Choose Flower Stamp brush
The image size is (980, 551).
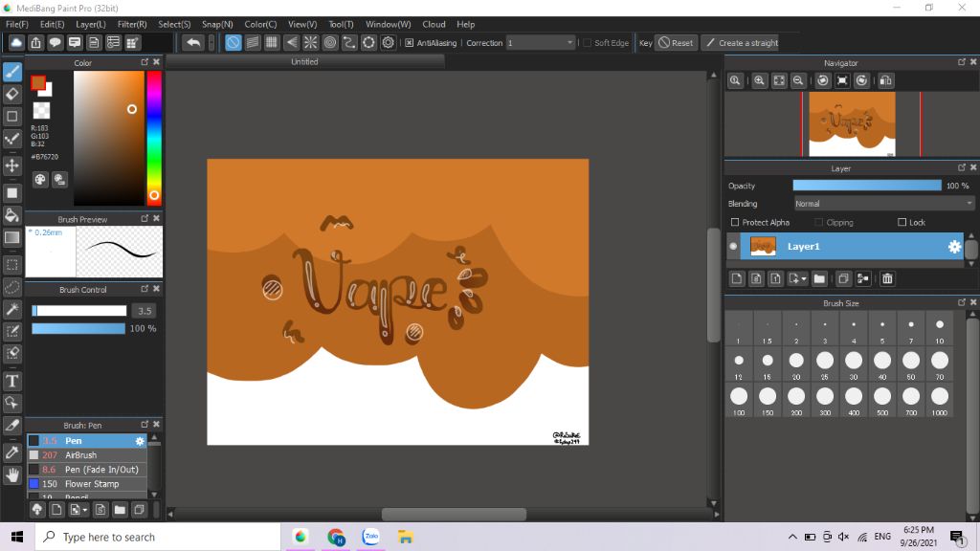coord(87,484)
